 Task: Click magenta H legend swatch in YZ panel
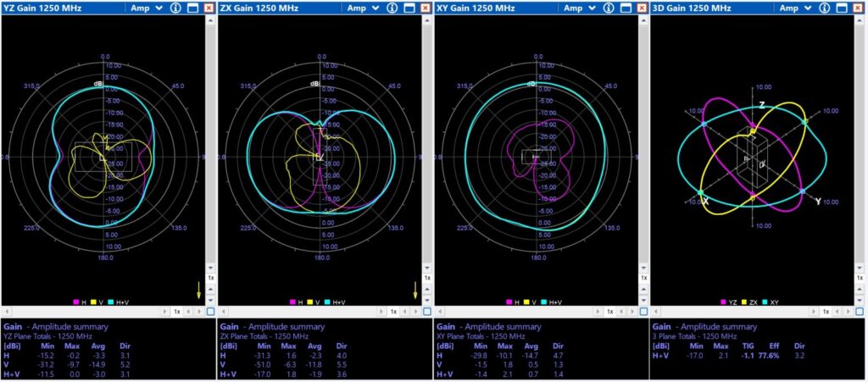pos(75,302)
